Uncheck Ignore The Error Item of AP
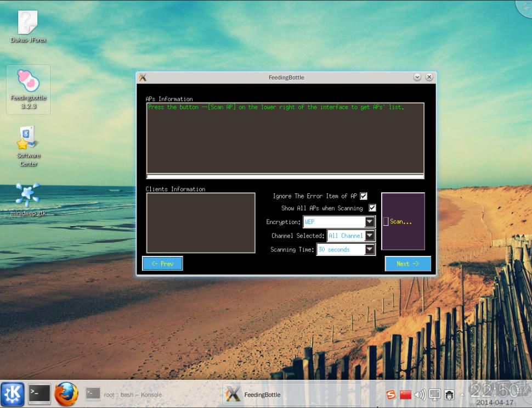The width and height of the screenshot is (532, 408). click(x=364, y=195)
